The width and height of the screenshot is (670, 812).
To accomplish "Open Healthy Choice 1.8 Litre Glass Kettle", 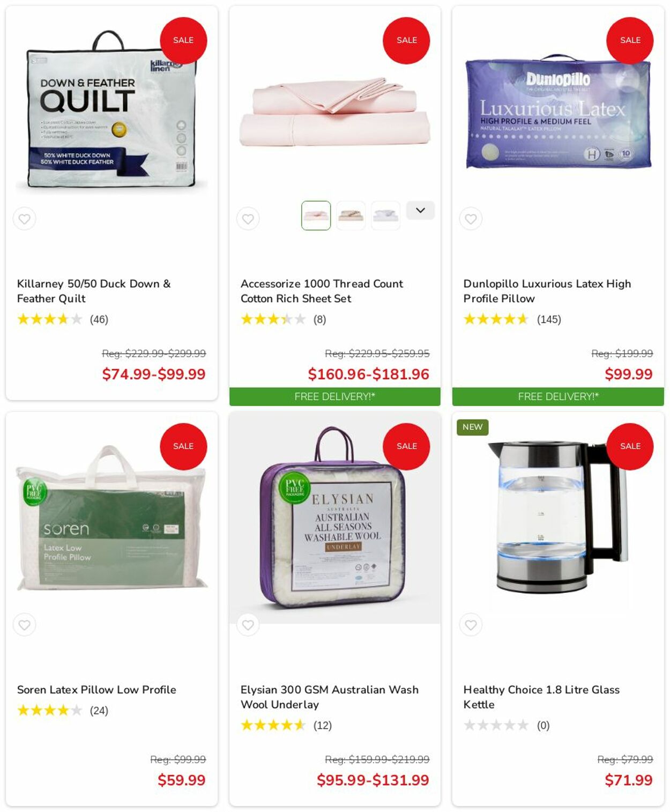I will 541,697.
